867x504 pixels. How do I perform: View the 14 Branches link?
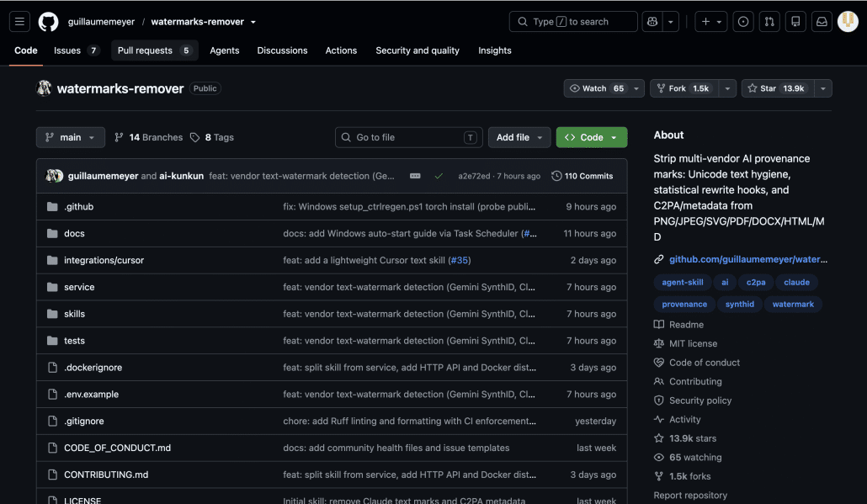click(x=149, y=137)
